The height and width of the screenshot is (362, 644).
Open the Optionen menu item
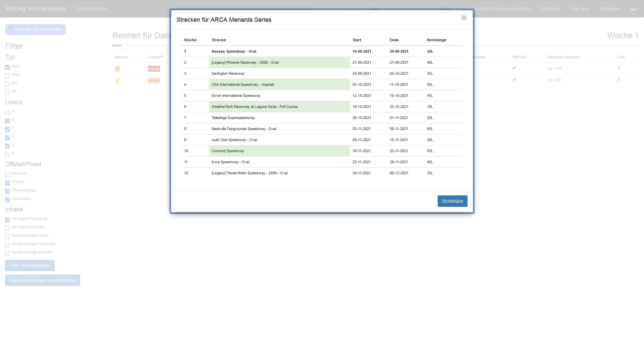550,9
